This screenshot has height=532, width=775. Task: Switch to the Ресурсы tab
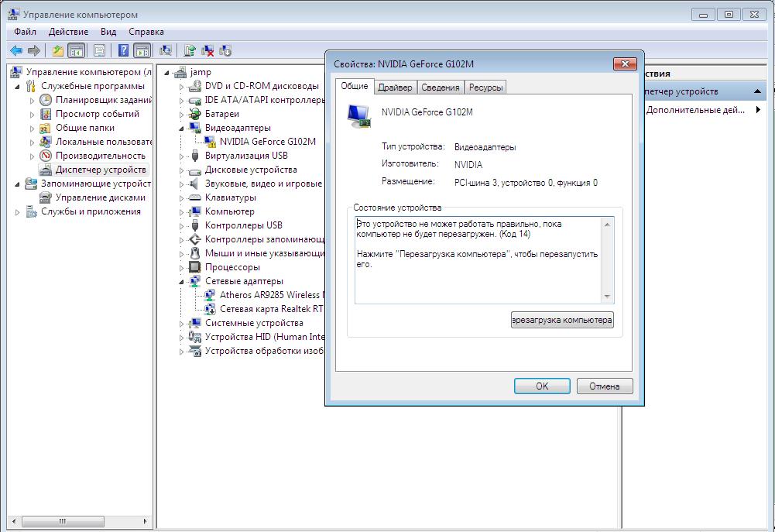[485, 88]
